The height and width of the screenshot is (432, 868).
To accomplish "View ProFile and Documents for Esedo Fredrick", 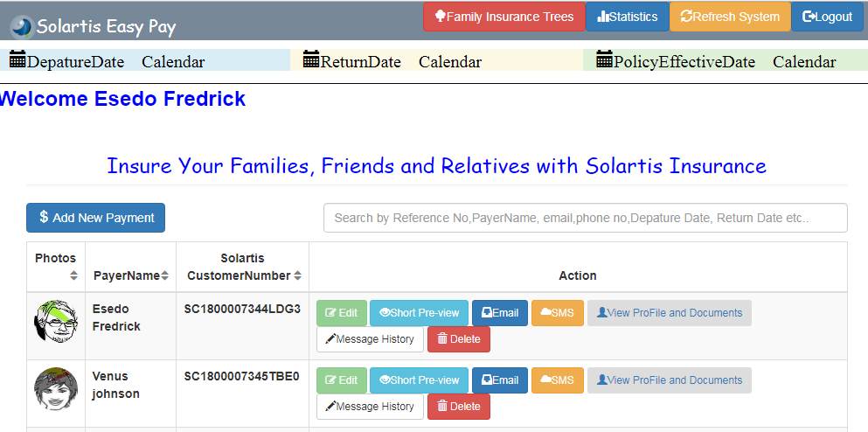I will [x=670, y=313].
